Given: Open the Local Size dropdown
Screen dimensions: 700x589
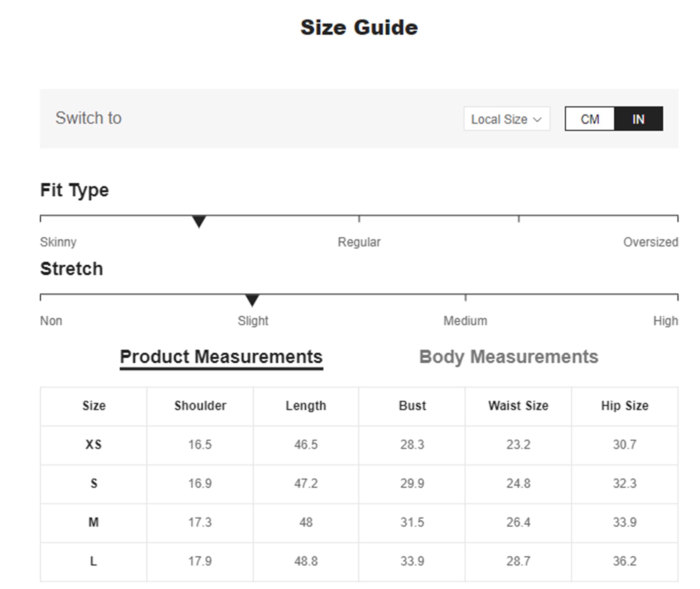Looking at the screenshot, I should [507, 119].
